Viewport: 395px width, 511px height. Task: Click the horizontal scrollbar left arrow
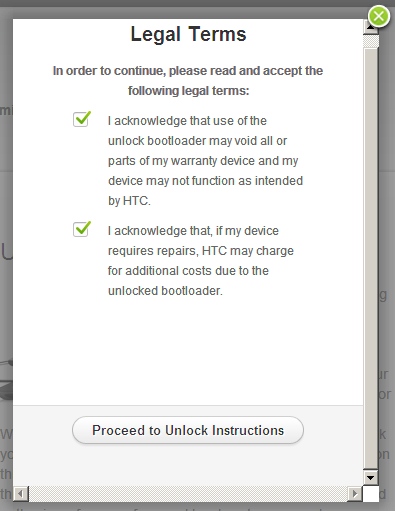[21, 493]
